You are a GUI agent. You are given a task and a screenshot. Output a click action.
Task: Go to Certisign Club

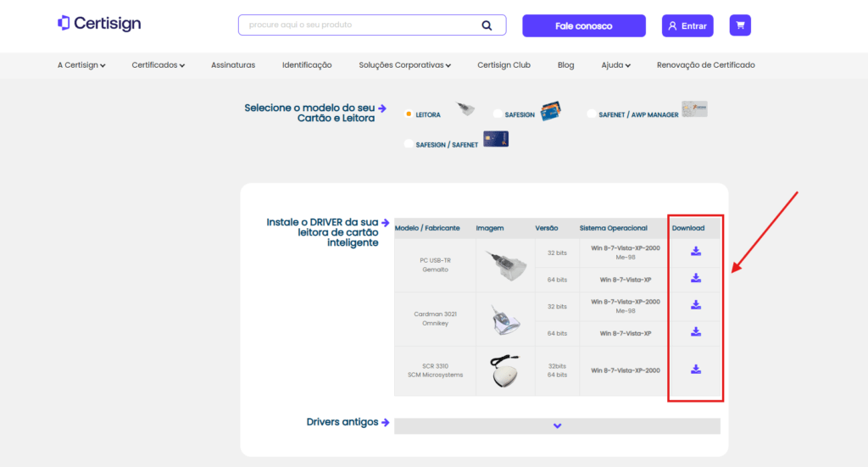pos(504,65)
